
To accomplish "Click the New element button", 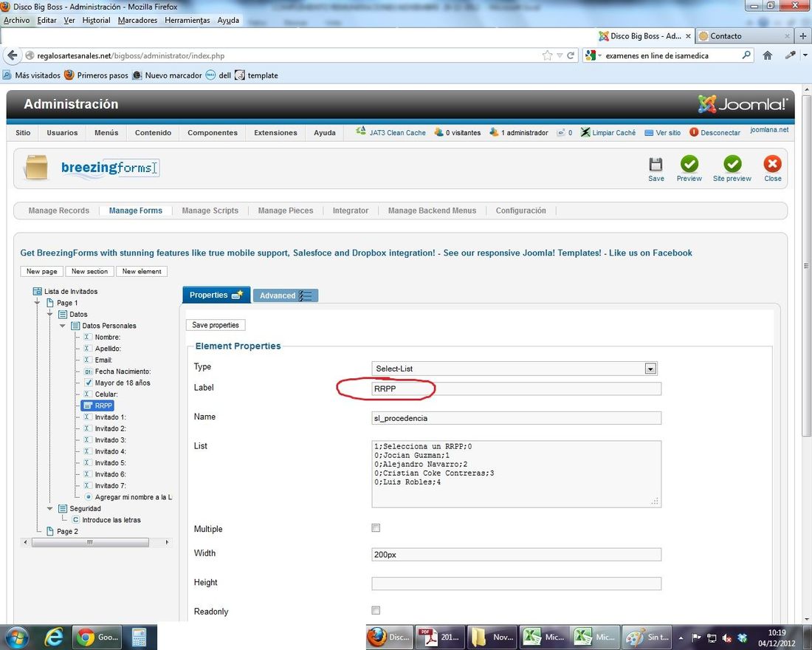I will [142, 271].
